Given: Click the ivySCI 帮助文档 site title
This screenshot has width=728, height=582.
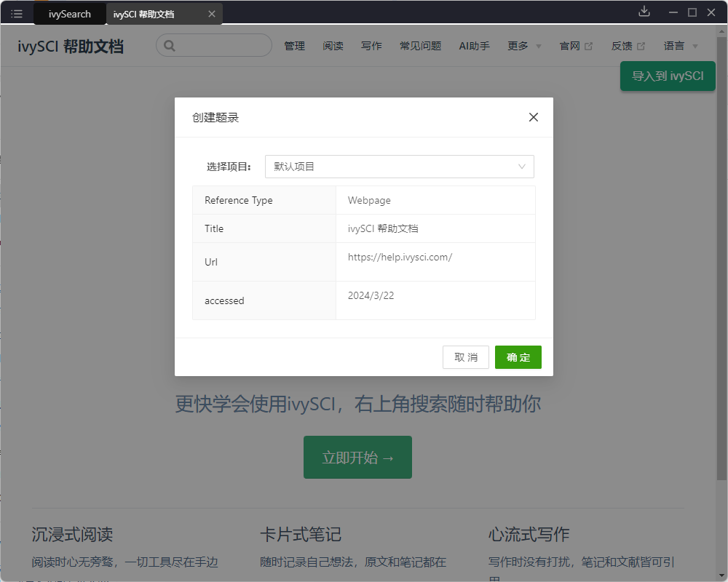Looking at the screenshot, I should [x=71, y=47].
